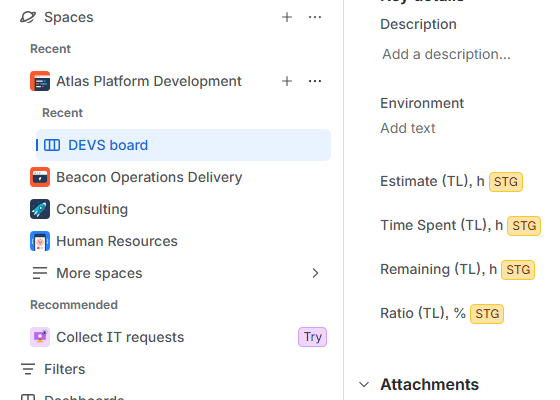Screen dimensions: 560x400
Task: Click the Beacon Operations Delivery space icon
Action: point(40,177)
